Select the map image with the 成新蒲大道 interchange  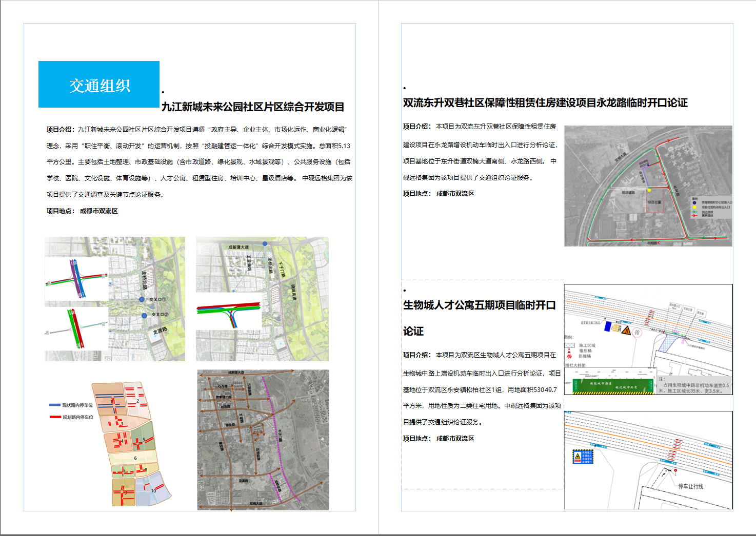(x=262, y=299)
